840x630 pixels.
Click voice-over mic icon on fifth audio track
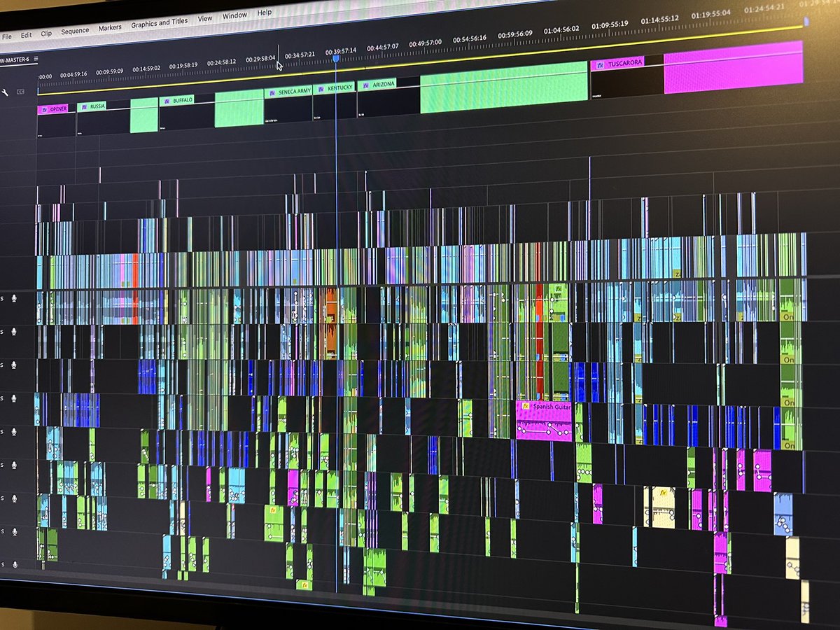pos(14,432)
